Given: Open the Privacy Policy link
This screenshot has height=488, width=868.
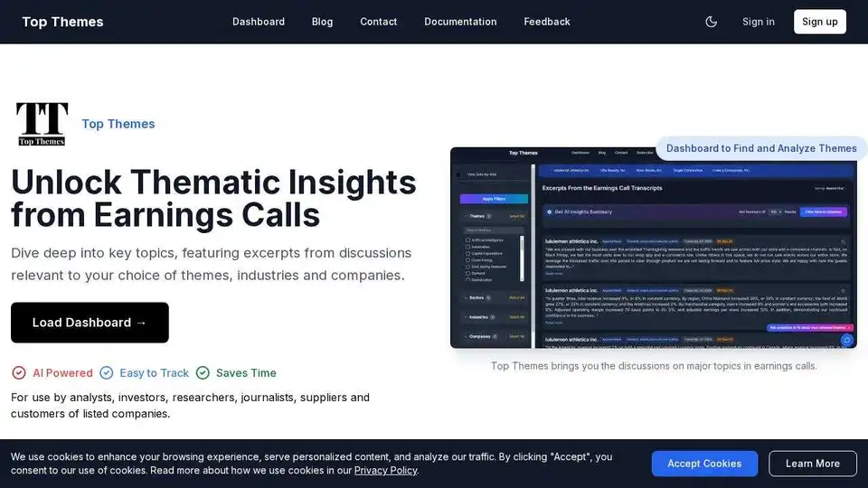Looking at the screenshot, I should point(385,470).
